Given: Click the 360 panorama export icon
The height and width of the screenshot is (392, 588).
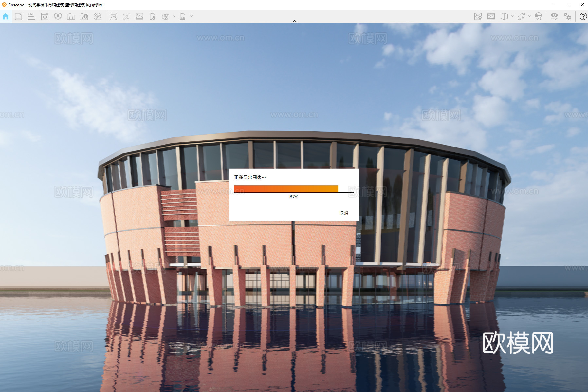Looking at the screenshot, I should click(x=166, y=16).
